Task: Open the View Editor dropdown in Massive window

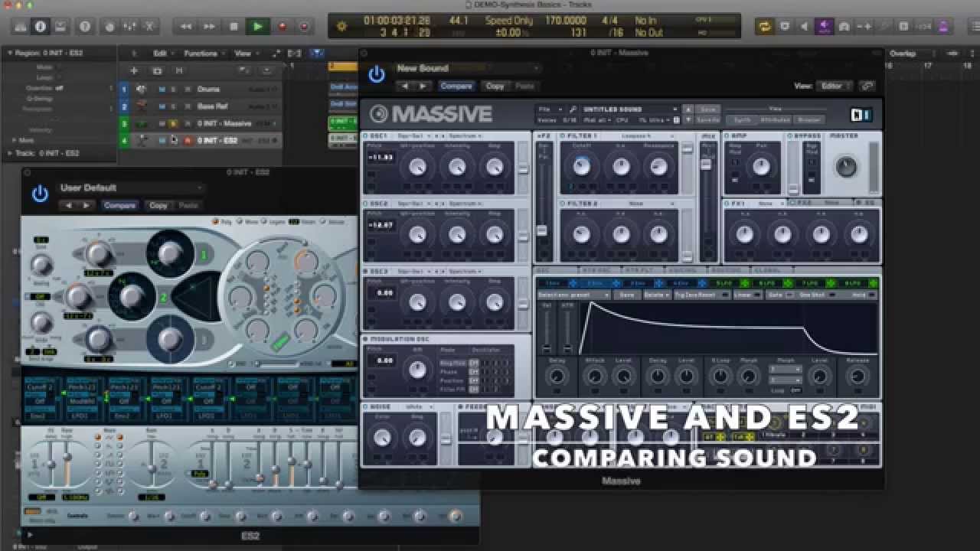Action: (x=834, y=86)
